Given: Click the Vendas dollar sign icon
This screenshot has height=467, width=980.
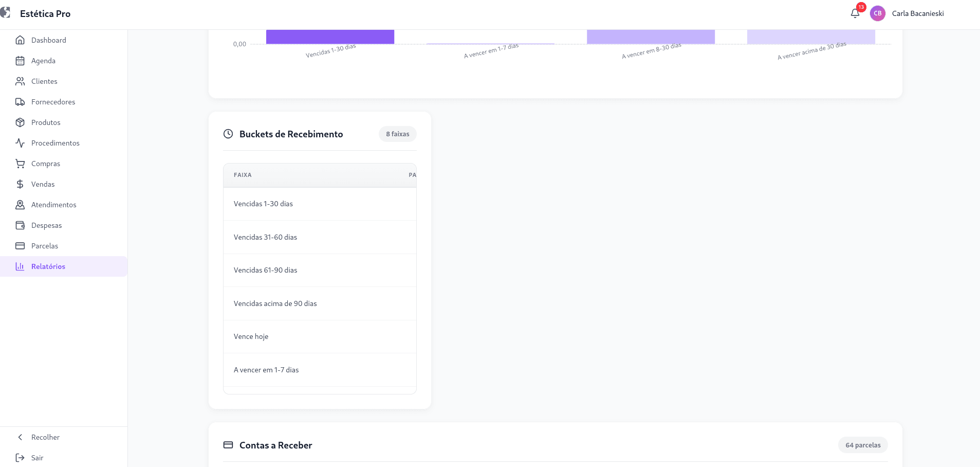Looking at the screenshot, I should (20, 184).
